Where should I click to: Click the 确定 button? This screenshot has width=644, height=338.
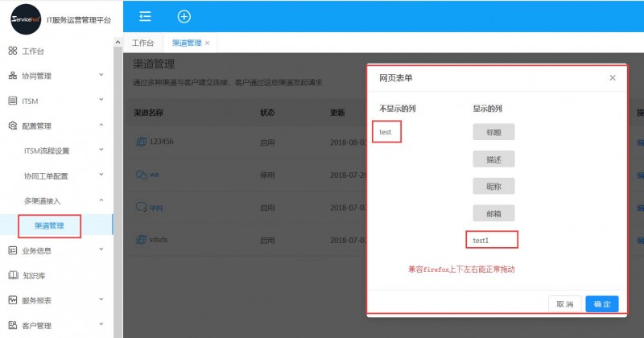tap(601, 304)
